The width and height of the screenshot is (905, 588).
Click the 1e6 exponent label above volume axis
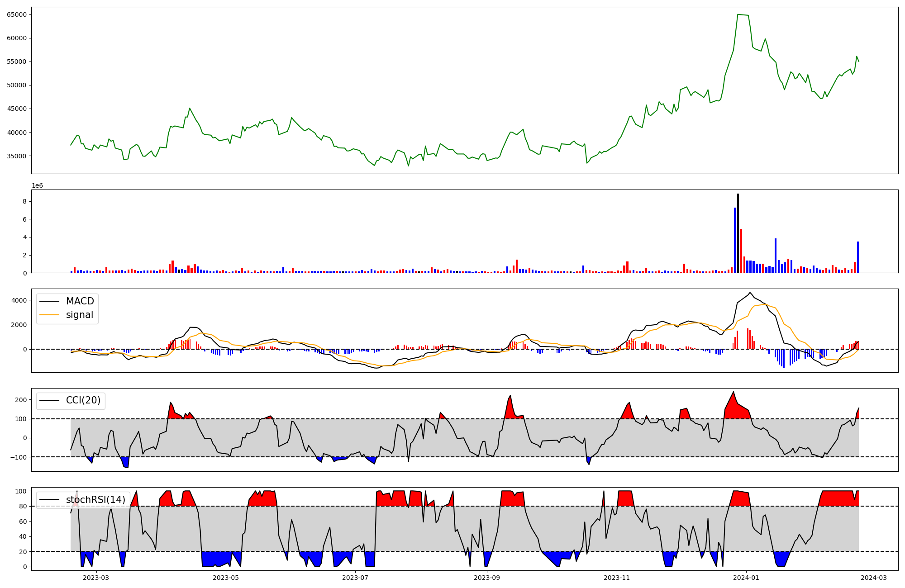(x=37, y=186)
